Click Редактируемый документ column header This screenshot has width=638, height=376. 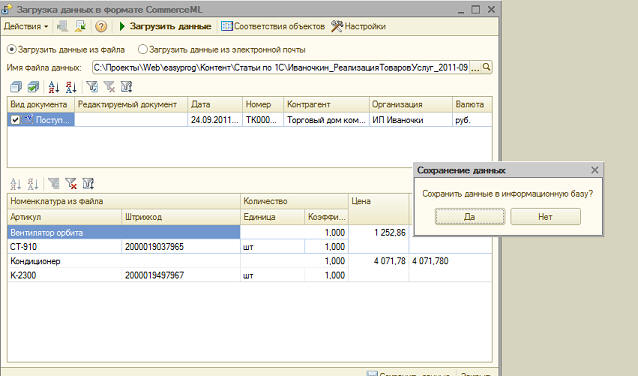pyautogui.click(x=131, y=105)
